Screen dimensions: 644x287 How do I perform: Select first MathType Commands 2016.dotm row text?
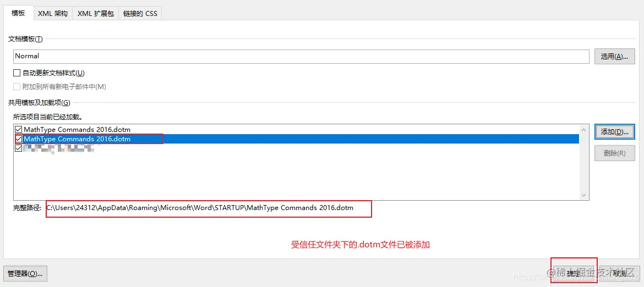click(x=77, y=130)
